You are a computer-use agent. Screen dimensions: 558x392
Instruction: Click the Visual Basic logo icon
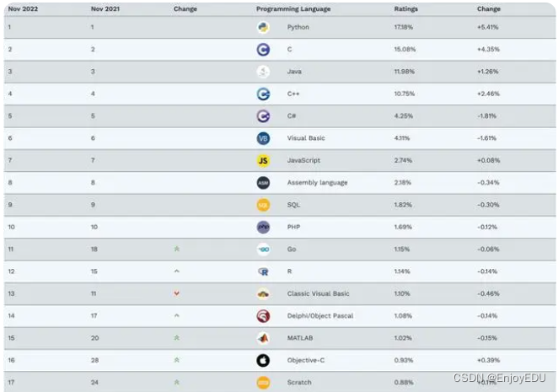[x=263, y=138]
